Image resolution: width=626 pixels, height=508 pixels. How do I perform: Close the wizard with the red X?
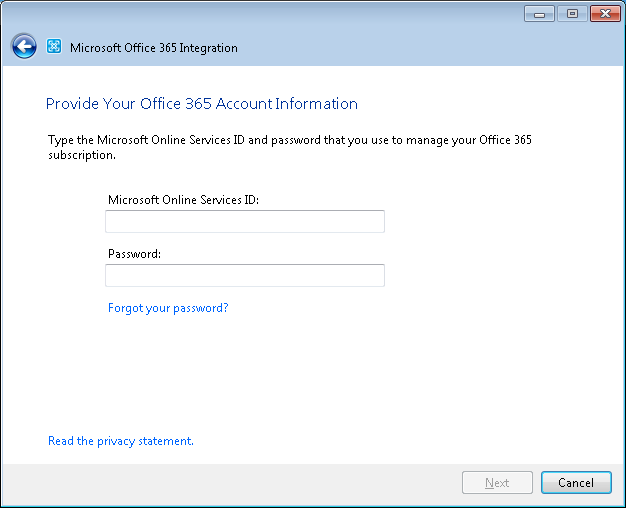[605, 14]
